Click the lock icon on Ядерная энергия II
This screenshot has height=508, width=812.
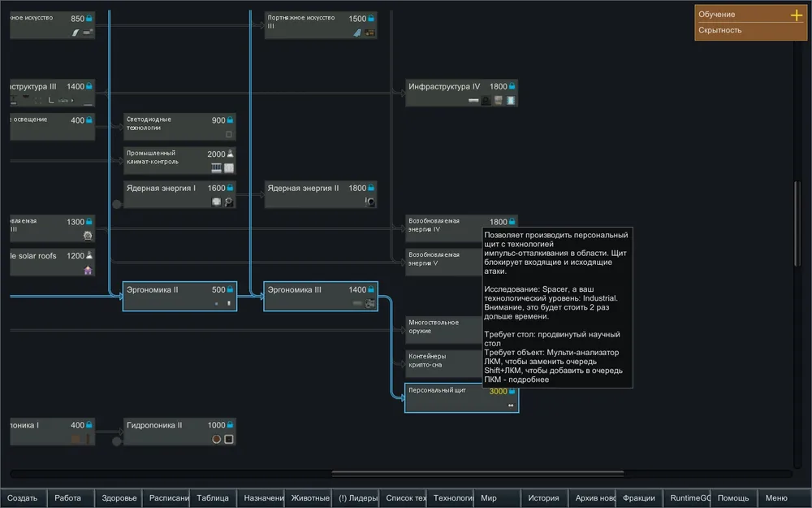click(371, 188)
